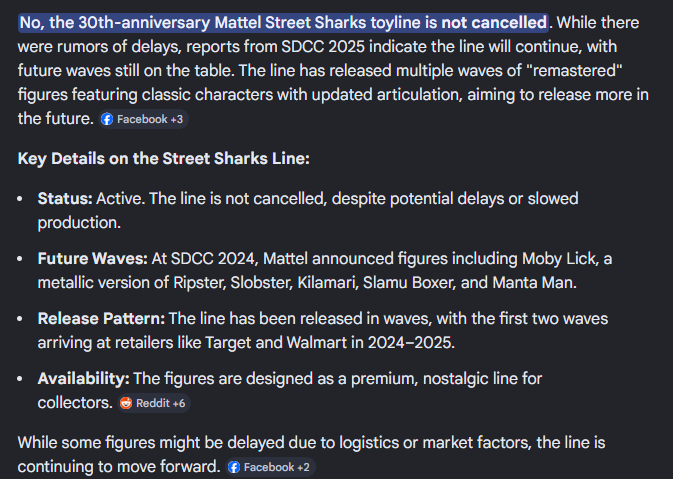Click the bullet point before Status
673x479 pixels.
click(20, 199)
